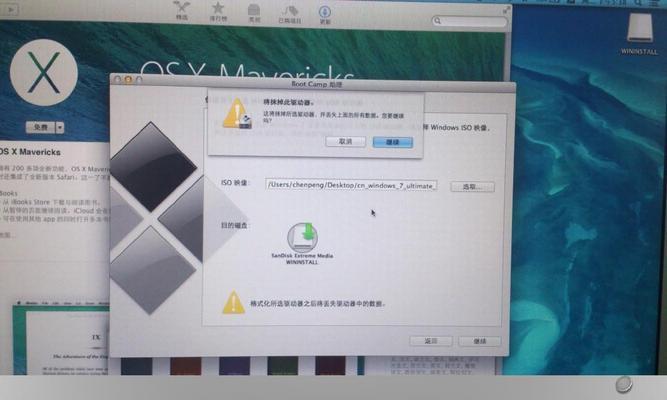
Task: Click bottom 继续 button in Boot Camp window
Action: tap(479, 341)
